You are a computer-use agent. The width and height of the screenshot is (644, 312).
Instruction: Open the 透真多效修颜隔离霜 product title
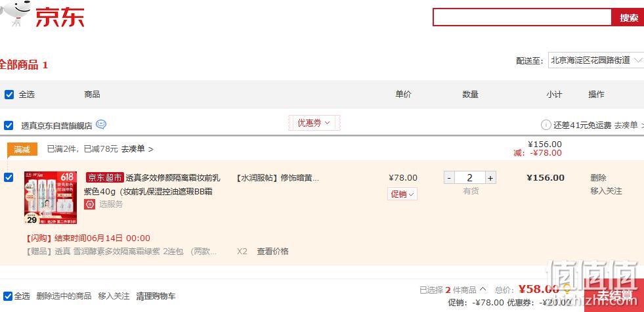[x=152, y=185]
